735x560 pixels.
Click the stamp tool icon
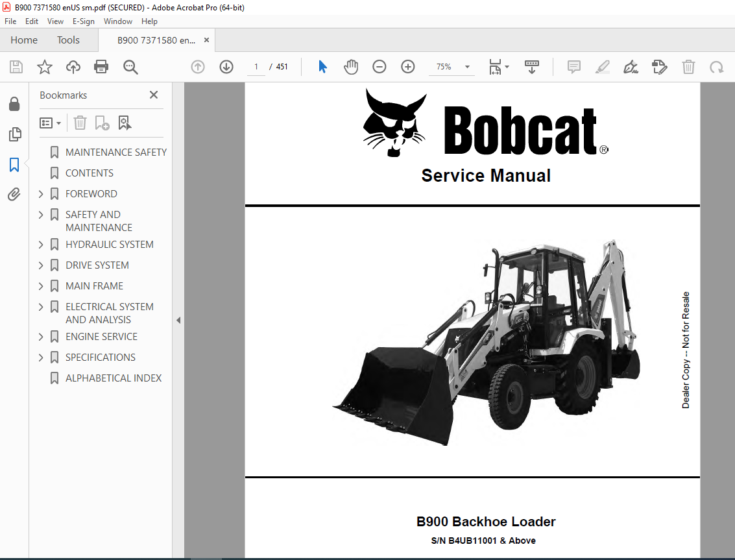[x=660, y=67]
